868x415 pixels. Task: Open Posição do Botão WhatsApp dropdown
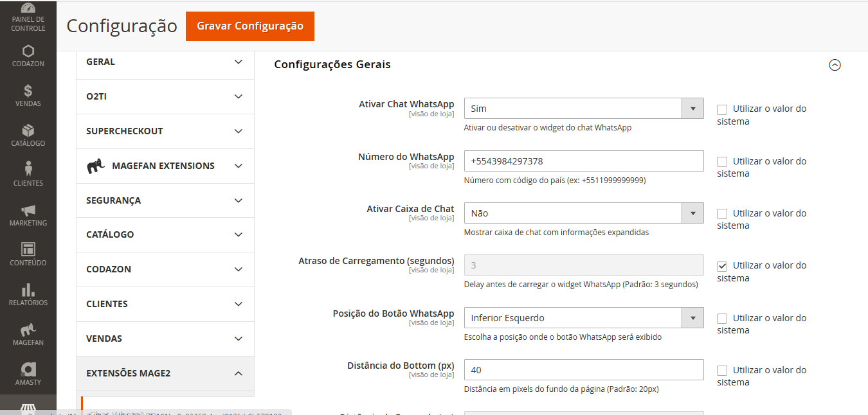pyautogui.click(x=583, y=318)
